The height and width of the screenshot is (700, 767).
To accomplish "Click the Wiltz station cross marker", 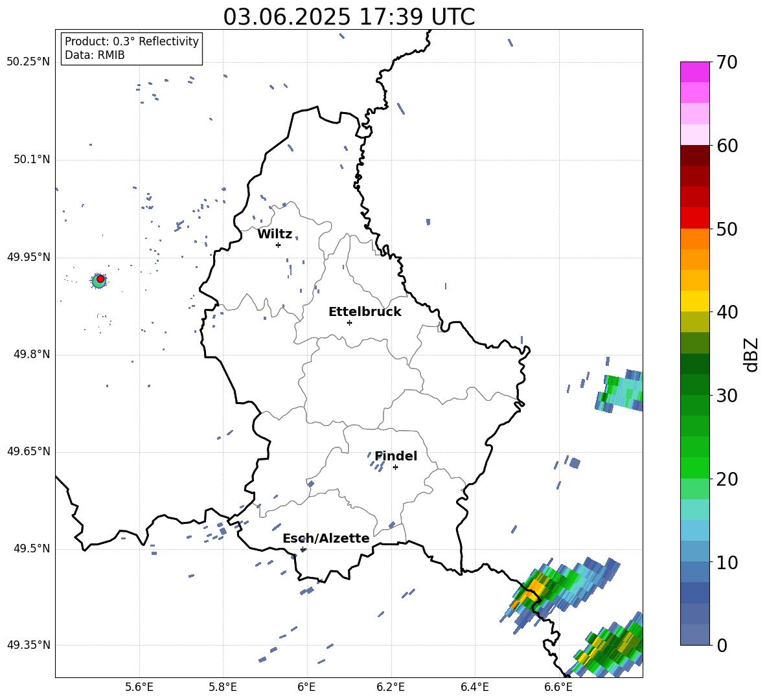I will (279, 245).
